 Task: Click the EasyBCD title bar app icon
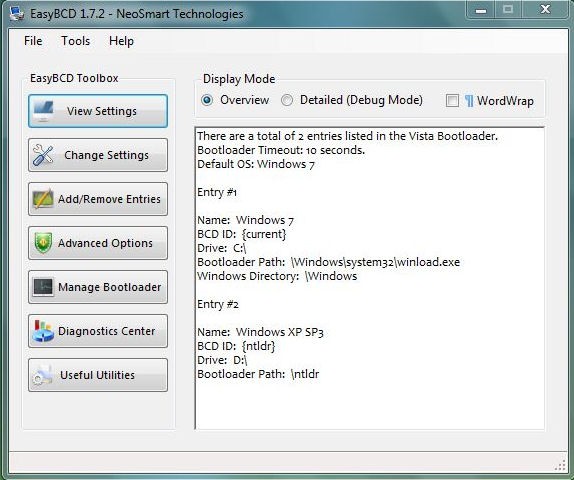16,14
